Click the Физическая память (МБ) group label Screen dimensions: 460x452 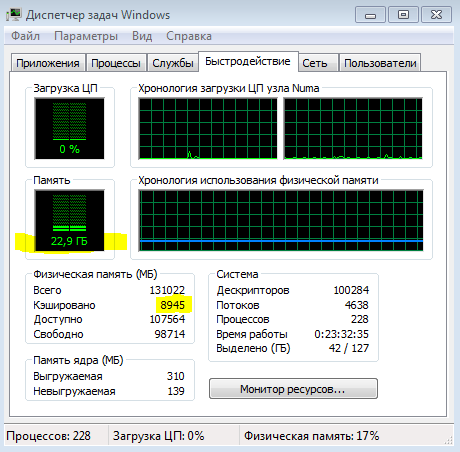(x=95, y=274)
